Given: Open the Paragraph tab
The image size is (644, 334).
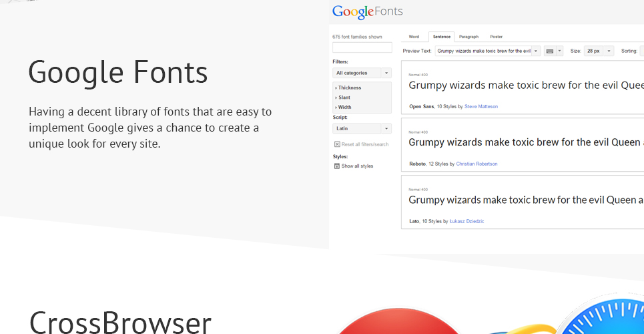Looking at the screenshot, I should pos(468,37).
